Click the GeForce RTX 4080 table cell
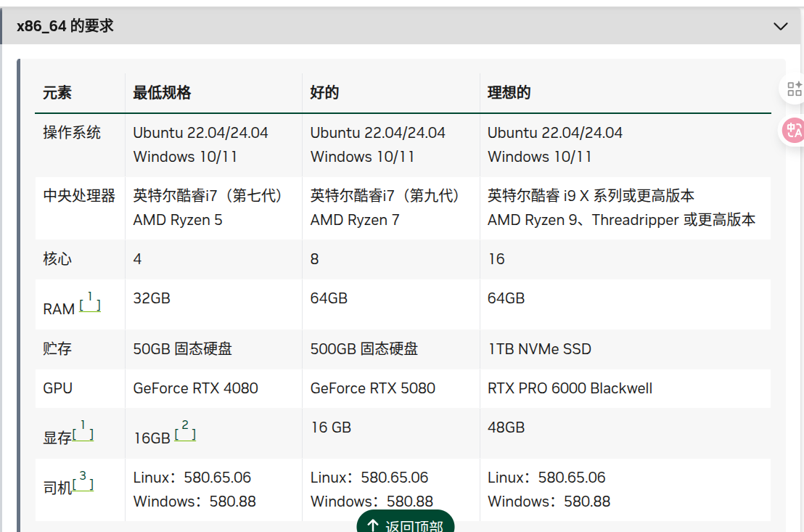This screenshot has width=804, height=532. [x=196, y=388]
